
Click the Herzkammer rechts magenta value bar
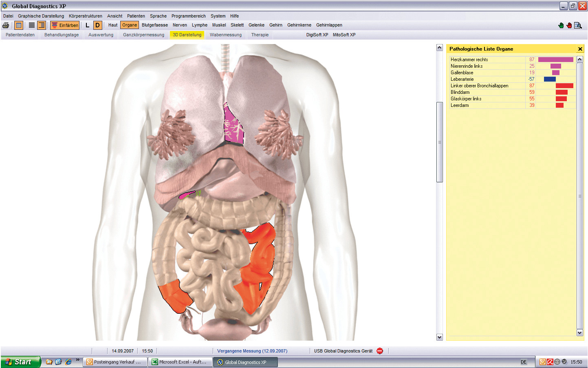coord(555,60)
